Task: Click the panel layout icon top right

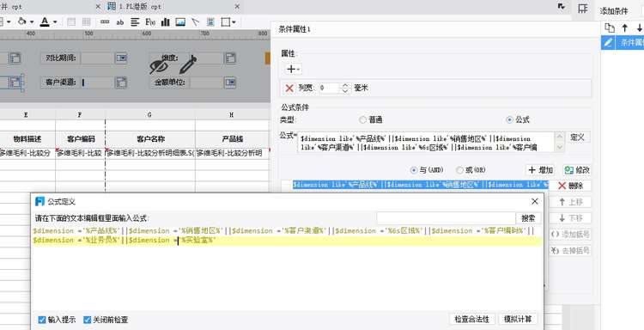Action: tap(582, 9)
